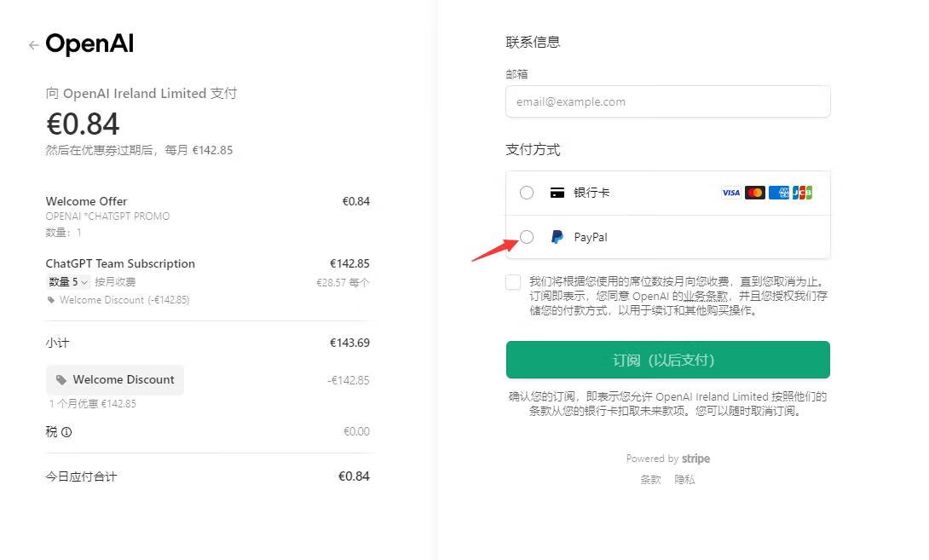Screen dimensions: 929x560
Task: Click the tax info icon
Action: click(66, 432)
